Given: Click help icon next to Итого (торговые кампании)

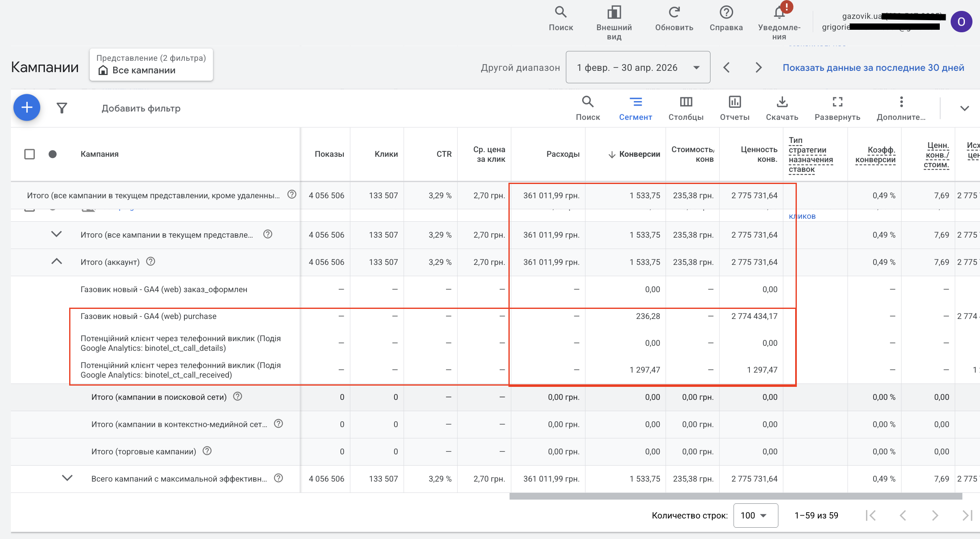Looking at the screenshot, I should coord(207,451).
